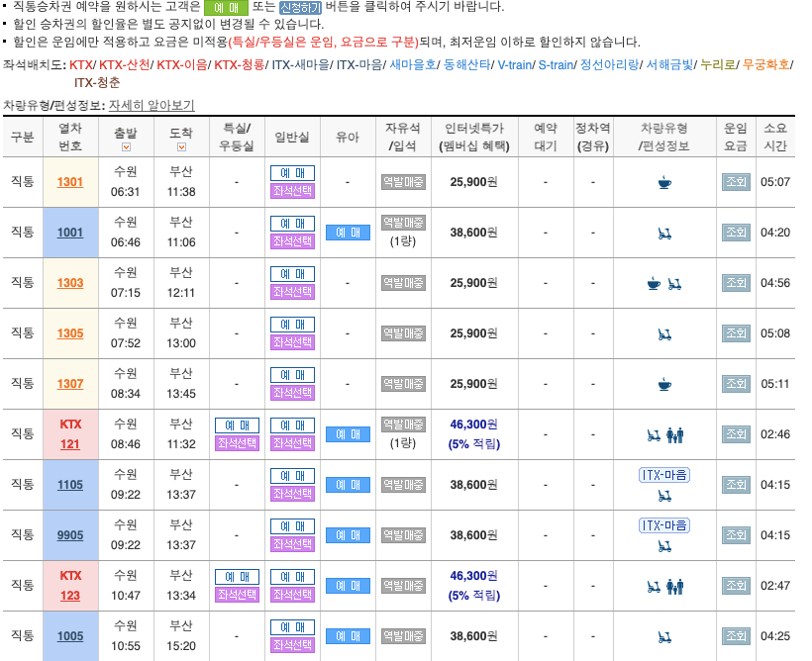Open train number 1301 link
This screenshot has width=812, height=661.
(x=70, y=182)
